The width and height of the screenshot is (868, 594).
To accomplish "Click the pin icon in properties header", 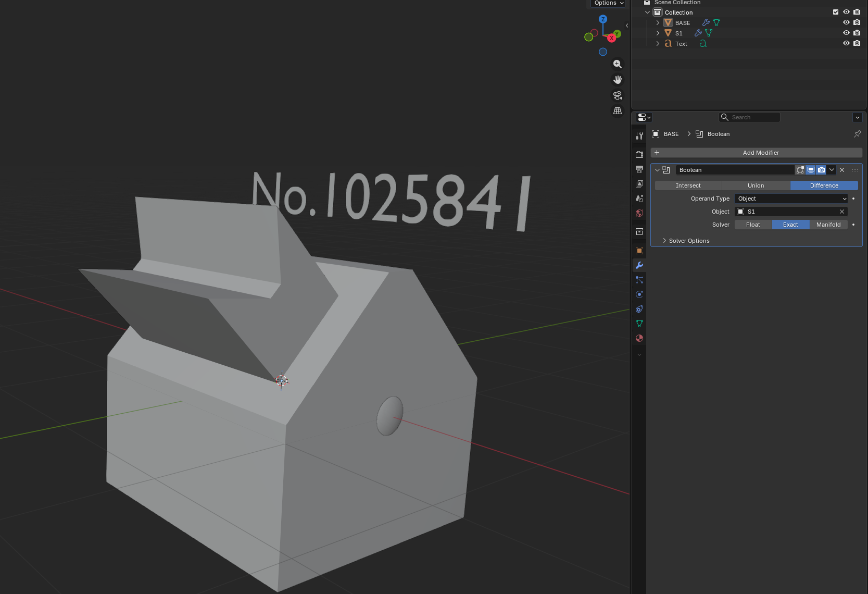I will 857,134.
